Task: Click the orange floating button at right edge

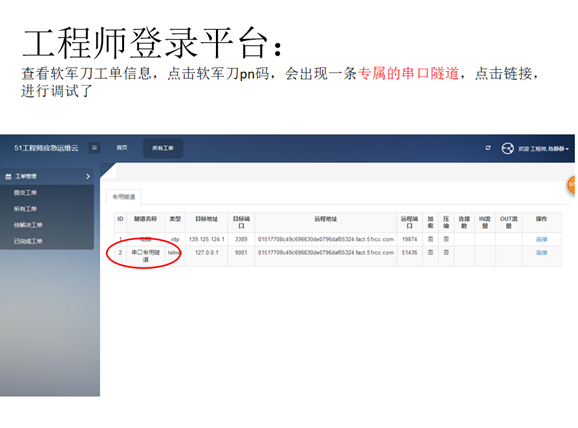Action: 571,185
